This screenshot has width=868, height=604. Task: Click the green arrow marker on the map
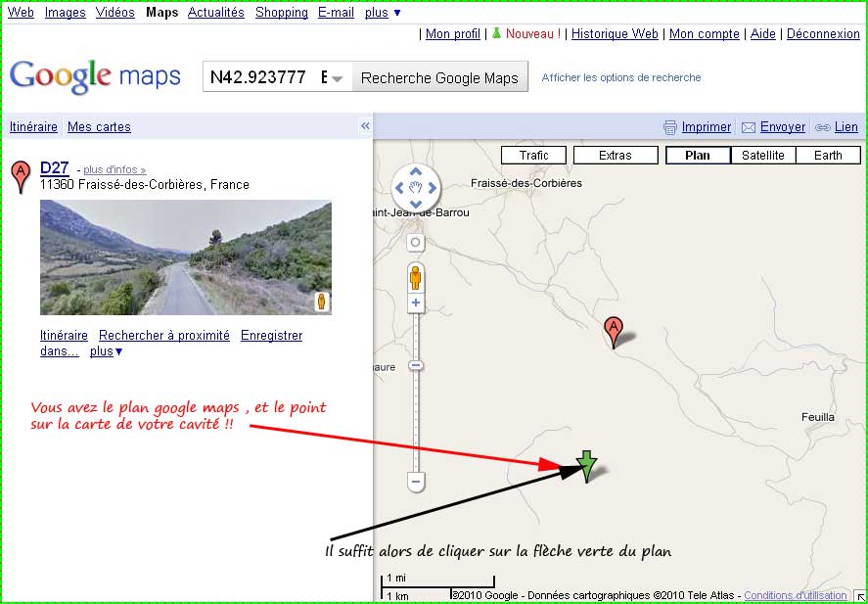[x=586, y=466]
